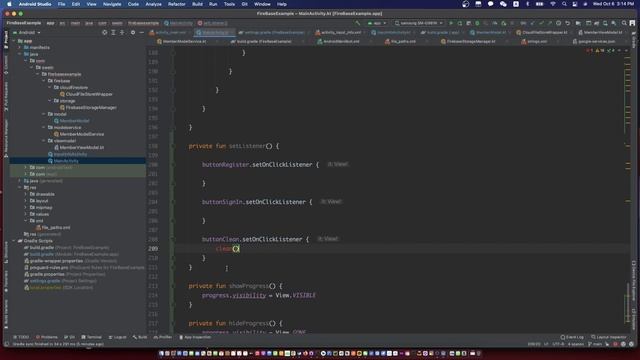Open the Navigate menu
This screenshot has height=360, width=640.
tap(112, 4)
